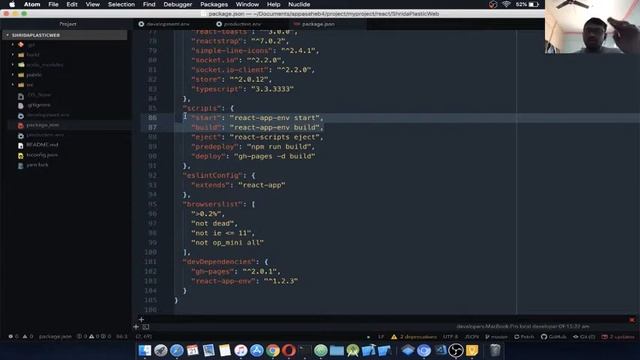Open tsconfig.json in the tree
The image size is (640, 360).
[x=42, y=155]
